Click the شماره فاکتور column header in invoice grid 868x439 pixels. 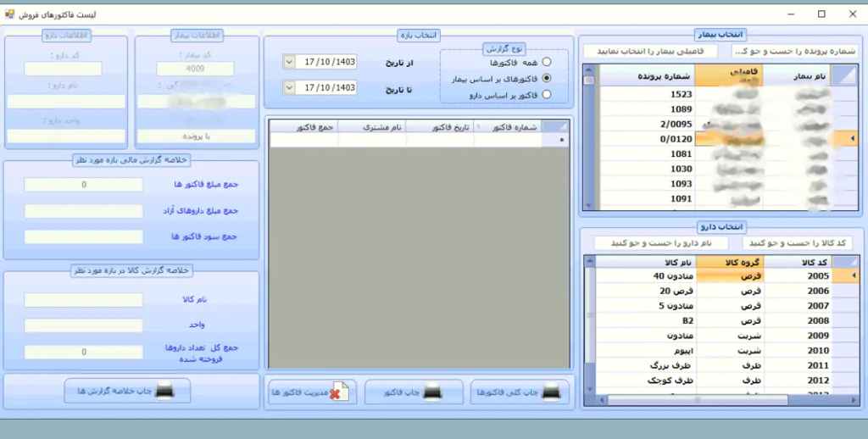coord(510,126)
